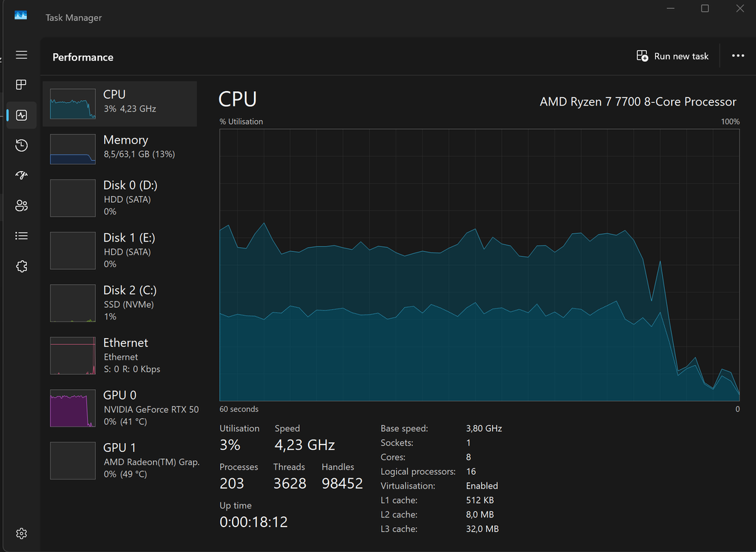This screenshot has height=552, width=756.
Task: Click the % Utilisation graph label
Action: 241,121
